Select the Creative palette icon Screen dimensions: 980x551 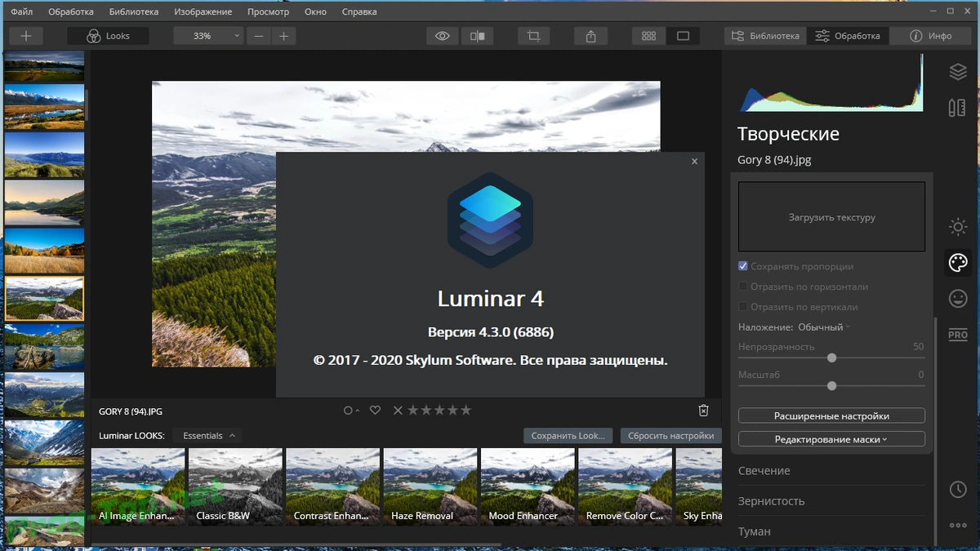pos(958,263)
